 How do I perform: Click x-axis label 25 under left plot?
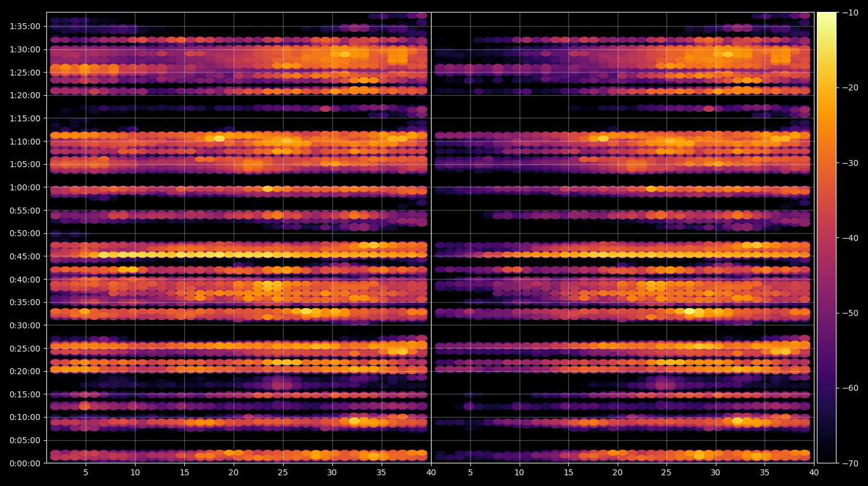click(x=282, y=473)
